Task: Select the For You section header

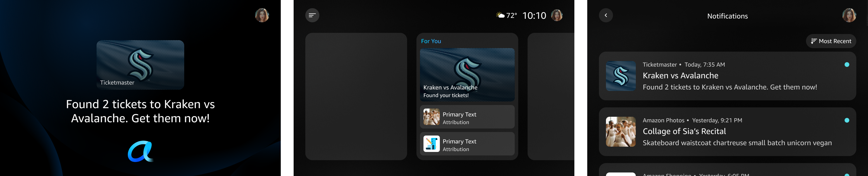Action: tap(431, 41)
